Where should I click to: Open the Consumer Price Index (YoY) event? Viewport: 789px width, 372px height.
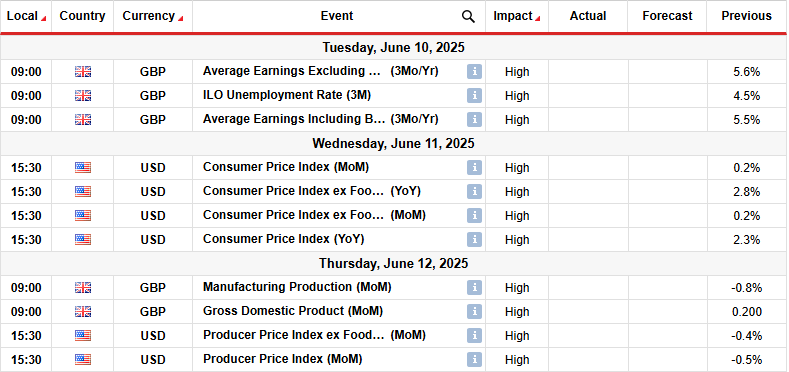283,239
